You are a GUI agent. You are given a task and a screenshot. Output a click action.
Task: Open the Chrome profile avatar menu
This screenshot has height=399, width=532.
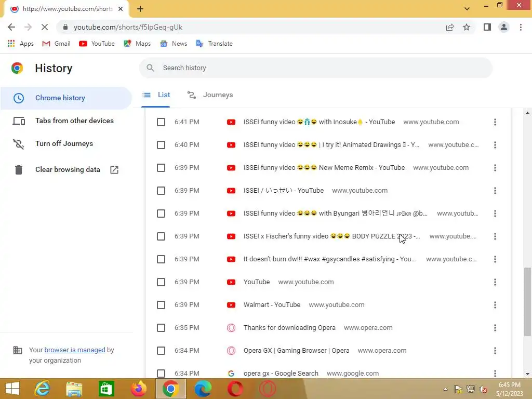pos(504,27)
